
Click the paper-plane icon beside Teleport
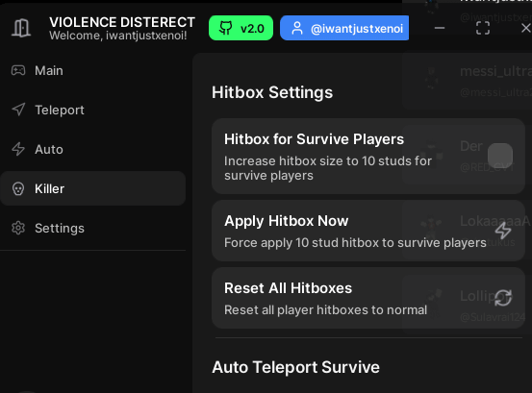pos(18,110)
